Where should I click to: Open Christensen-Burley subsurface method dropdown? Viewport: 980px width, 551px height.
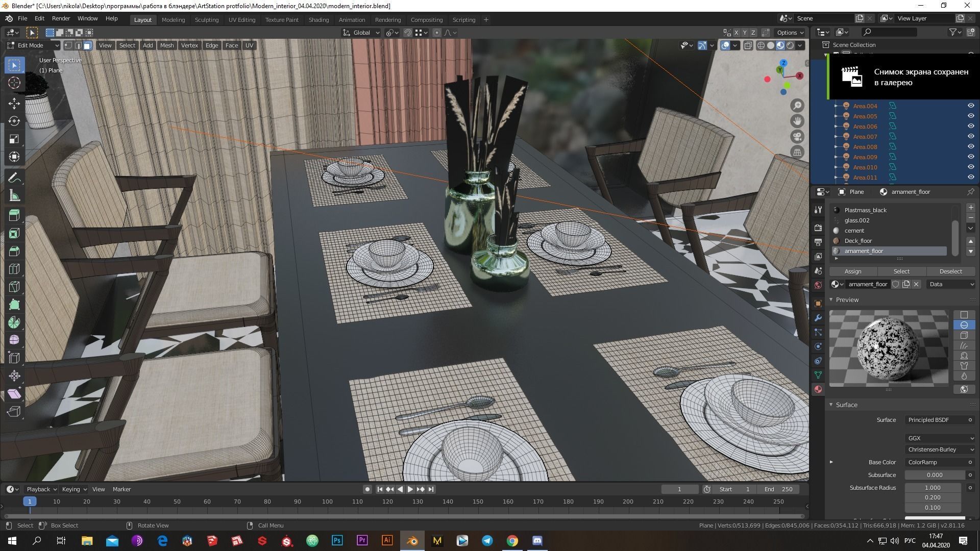tap(940, 449)
